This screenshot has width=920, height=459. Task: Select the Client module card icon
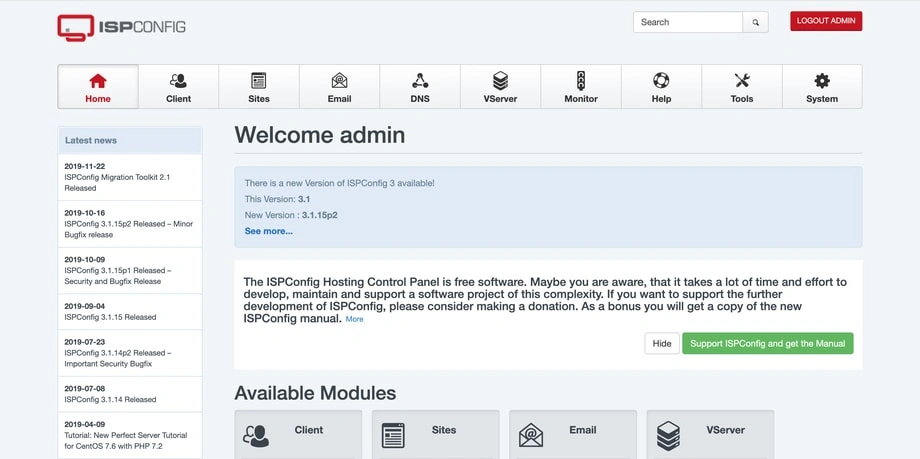pyautogui.click(x=256, y=435)
